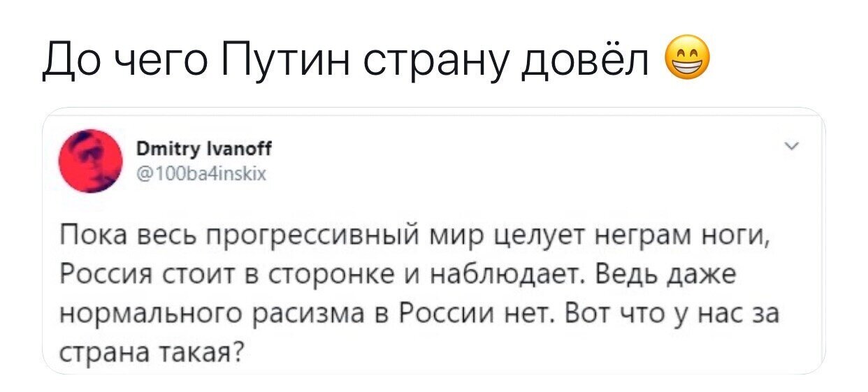Open Dmitry Ivanoff's round profile avatar

click(88, 161)
